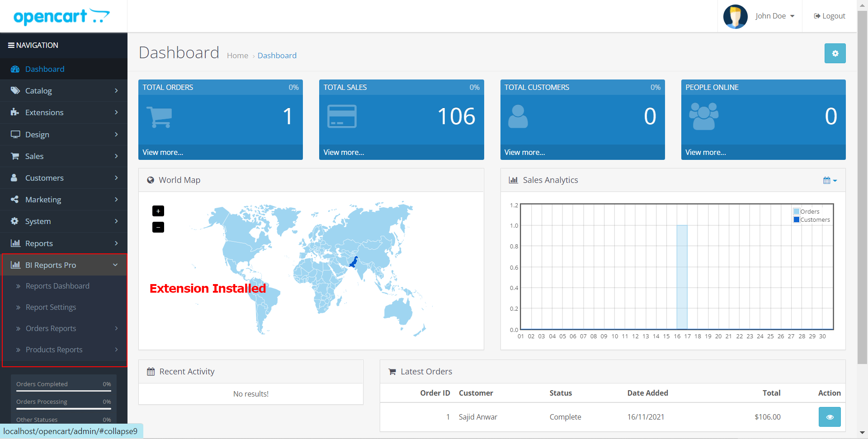
Task: Expand the Customers menu chevron
Action: pos(116,178)
